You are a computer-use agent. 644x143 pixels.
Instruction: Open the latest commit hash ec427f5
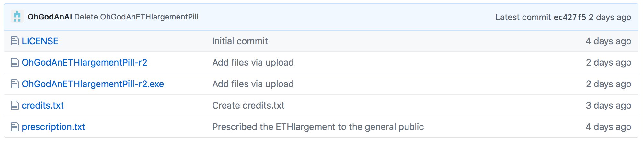[x=570, y=17]
